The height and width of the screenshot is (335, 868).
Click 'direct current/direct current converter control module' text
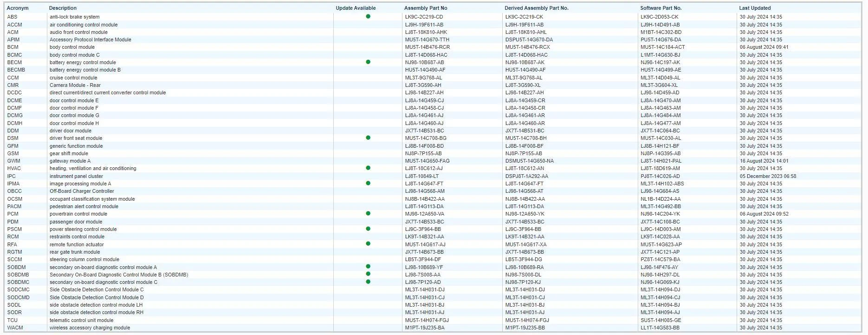pos(108,92)
